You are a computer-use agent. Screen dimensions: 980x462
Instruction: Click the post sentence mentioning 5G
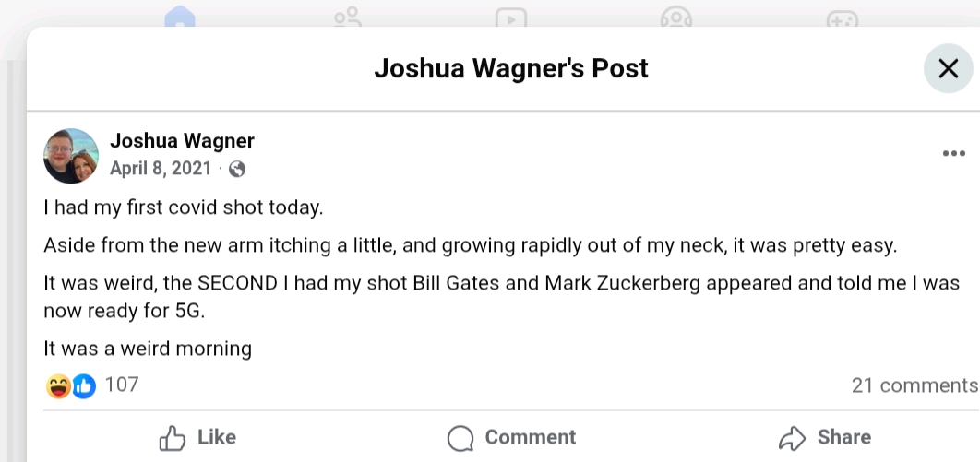501,297
